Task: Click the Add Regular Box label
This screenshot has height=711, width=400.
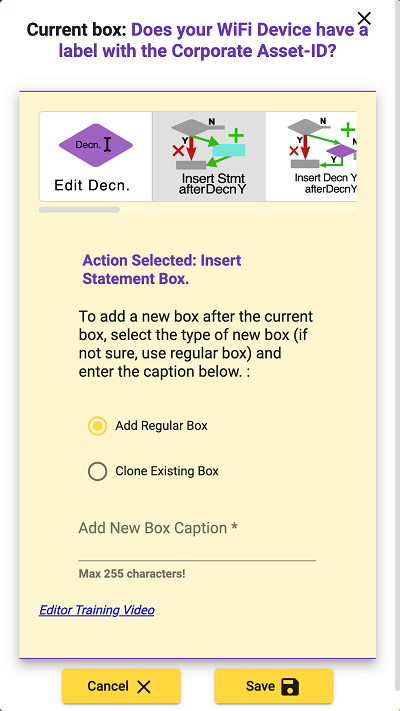Action: (x=161, y=426)
